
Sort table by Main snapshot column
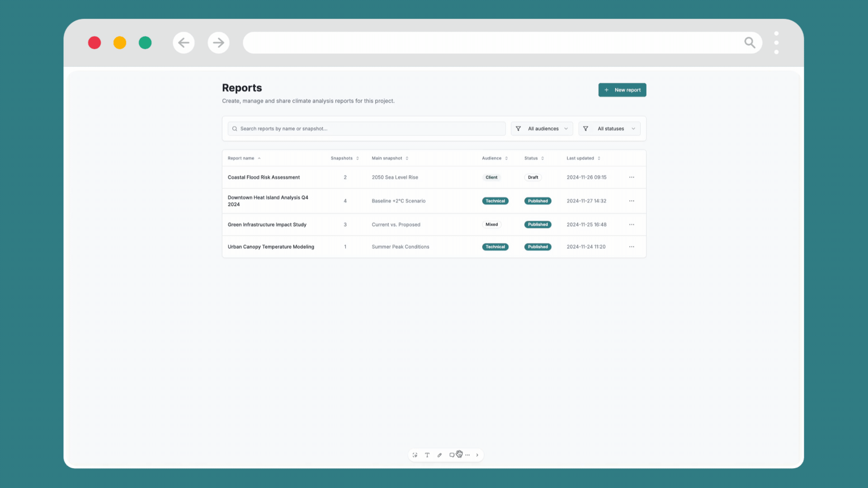click(390, 158)
